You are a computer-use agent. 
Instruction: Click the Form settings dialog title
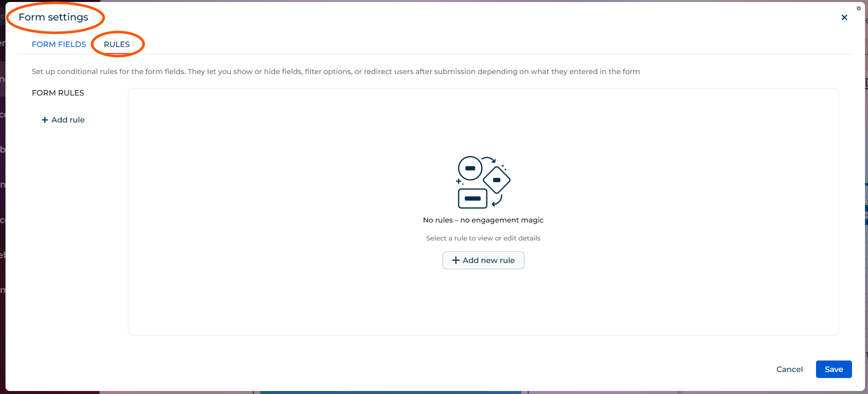(x=53, y=17)
